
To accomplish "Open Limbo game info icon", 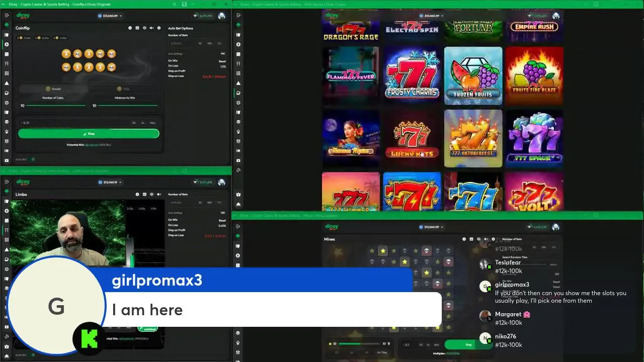I will 137,195.
